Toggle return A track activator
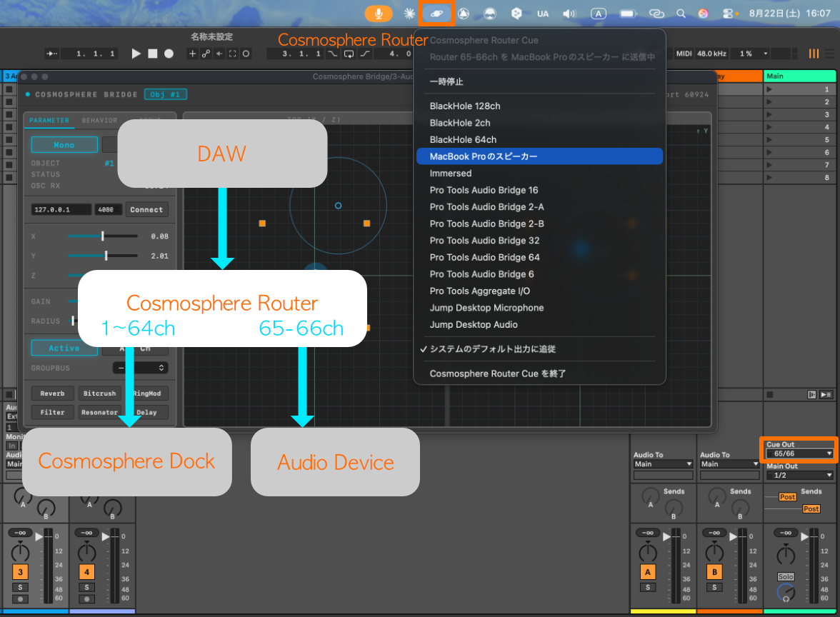This screenshot has height=617, width=840. click(648, 571)
